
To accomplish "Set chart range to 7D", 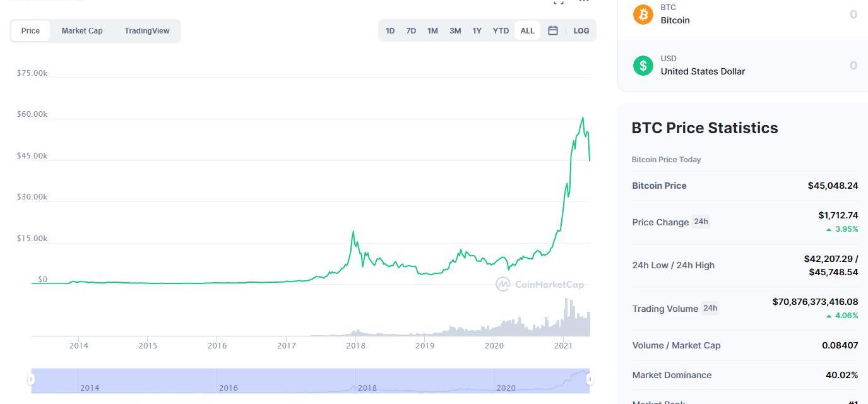I will click(411, 30).
